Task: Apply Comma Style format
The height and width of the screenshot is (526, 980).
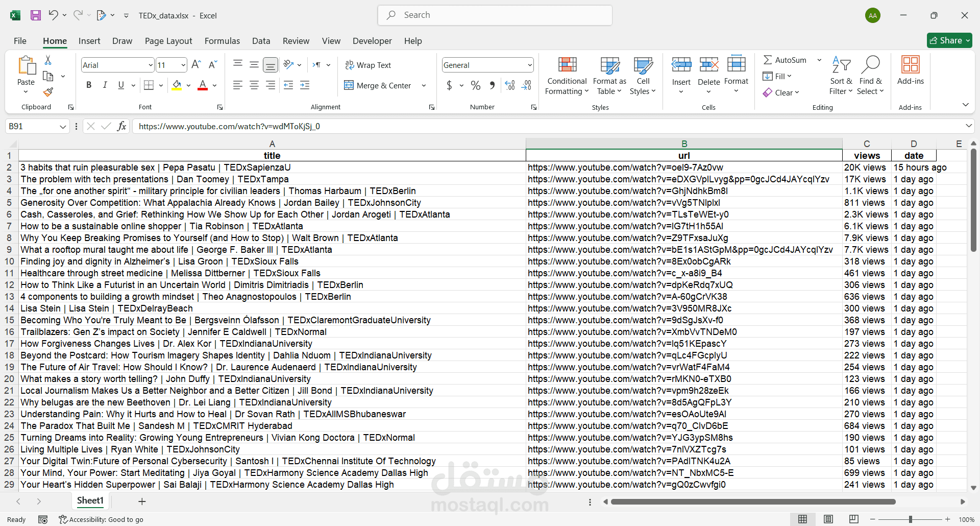Action: point(492,85)
